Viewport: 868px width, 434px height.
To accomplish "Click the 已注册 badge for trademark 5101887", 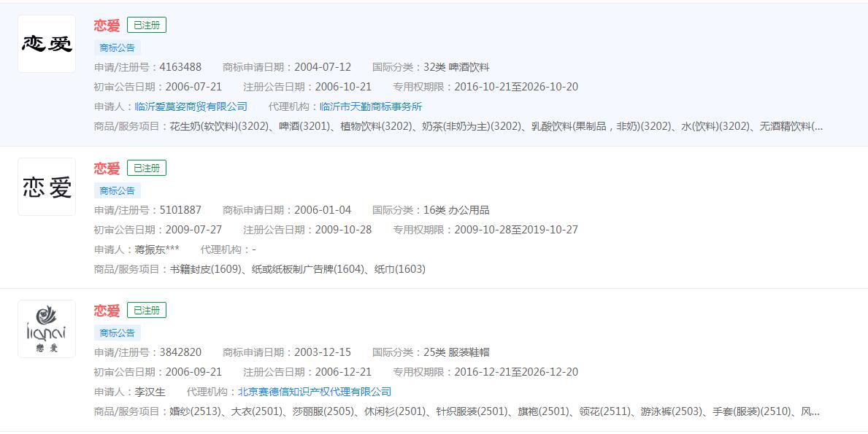I will (147, 168).
